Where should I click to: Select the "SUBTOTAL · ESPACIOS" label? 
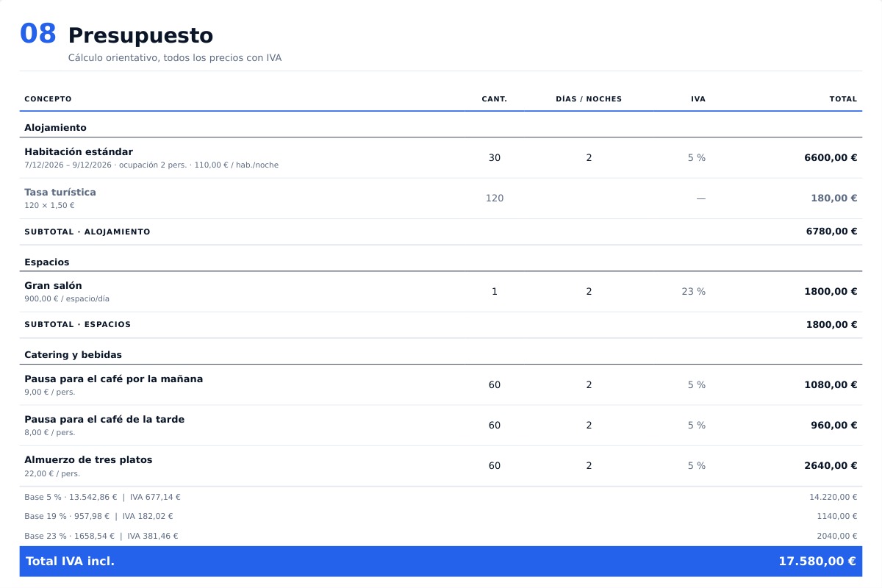coord(78,325)
